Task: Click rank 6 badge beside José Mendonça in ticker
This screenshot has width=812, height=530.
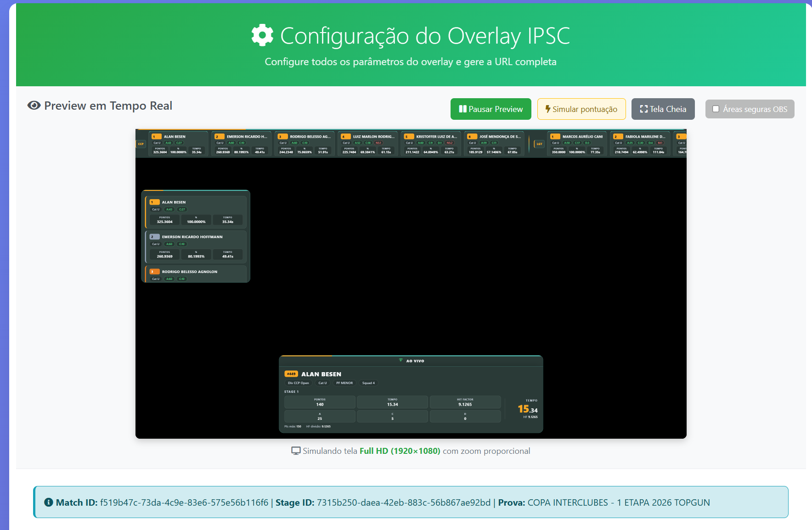Action: point(472,137)
